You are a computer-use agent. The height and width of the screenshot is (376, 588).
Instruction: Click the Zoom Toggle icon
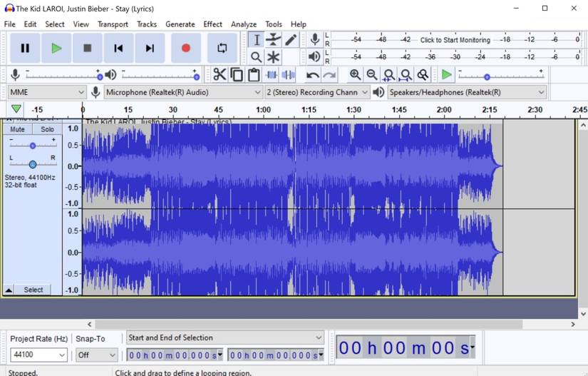(x=423, y=75)
